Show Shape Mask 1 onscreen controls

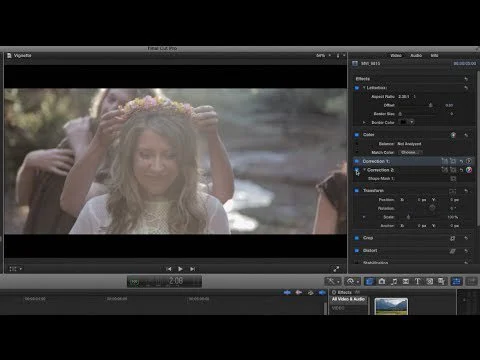pyautogui.click(x=453, y=179)
